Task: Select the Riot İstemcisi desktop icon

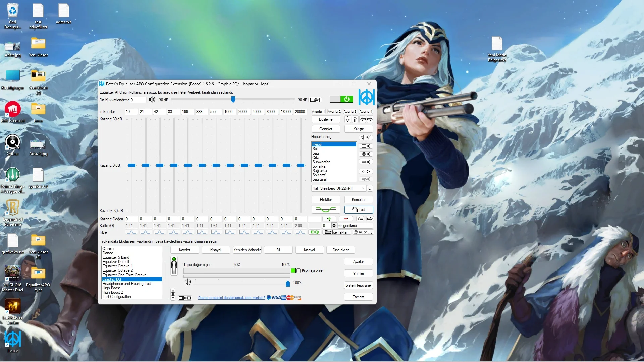Action: [13, 112]
